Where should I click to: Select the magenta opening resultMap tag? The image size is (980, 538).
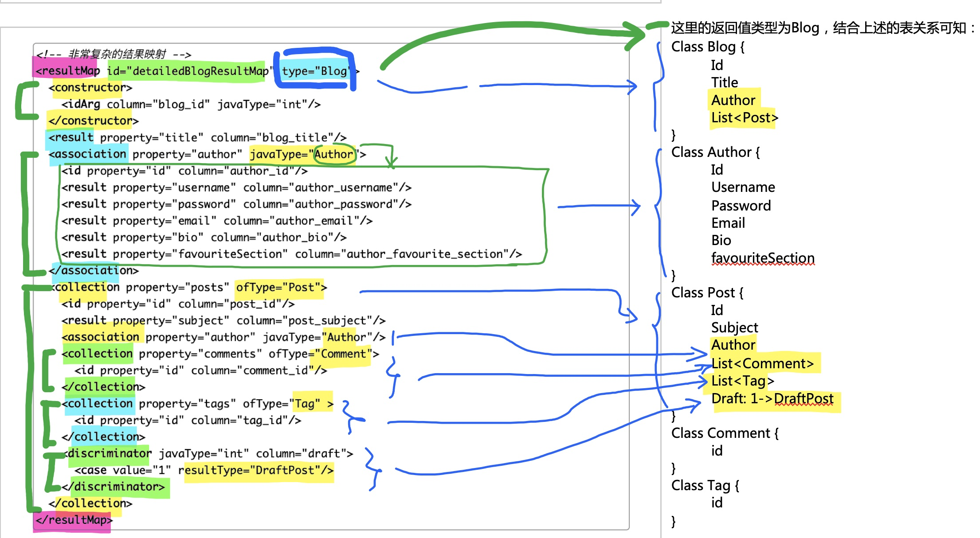pyautogui.click(x=67, y=71)
